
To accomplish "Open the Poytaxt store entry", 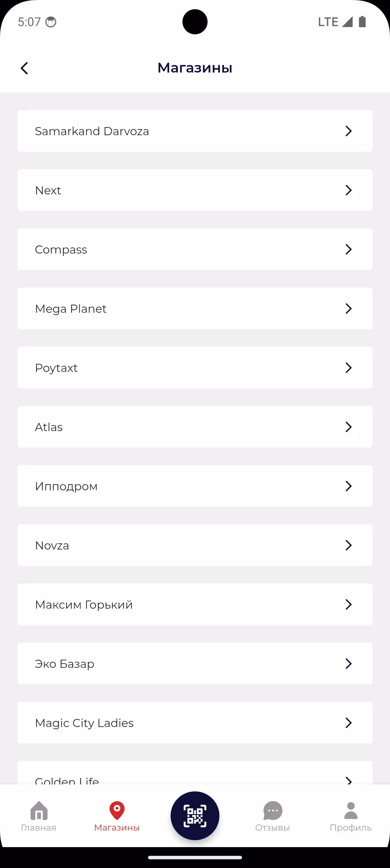I will click(x=195, y=368).
